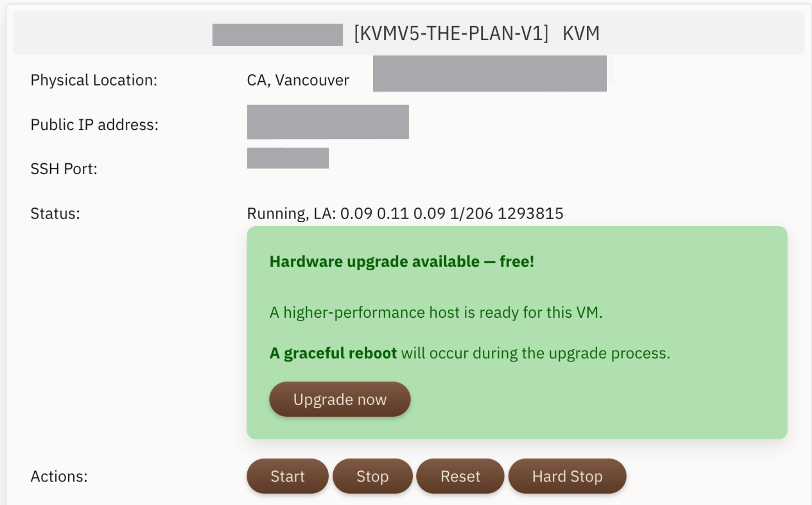Click the redacted public IP address value
Viewport: 812px width, 505px height.
tap(328, 122)
